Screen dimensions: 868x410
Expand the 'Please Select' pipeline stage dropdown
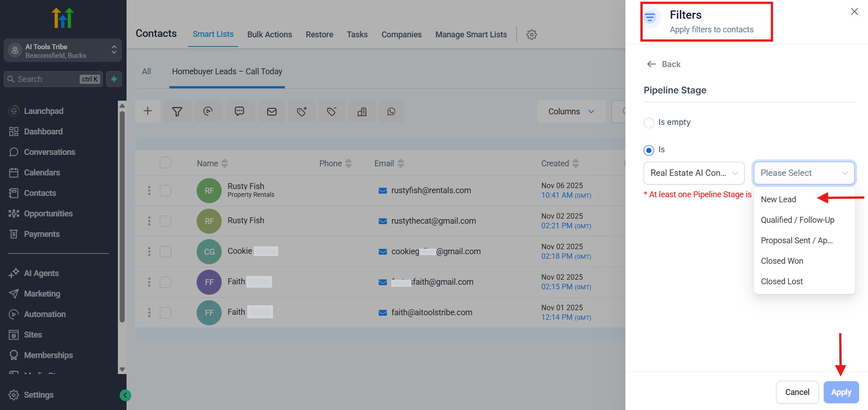point(803,173)
